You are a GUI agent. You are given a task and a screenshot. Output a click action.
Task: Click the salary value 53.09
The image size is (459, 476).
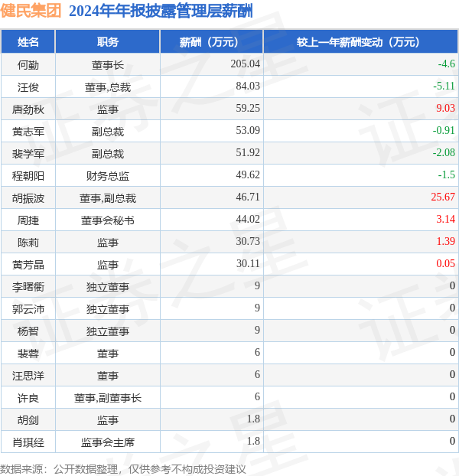pyautogui.click(x=248, y=130)
